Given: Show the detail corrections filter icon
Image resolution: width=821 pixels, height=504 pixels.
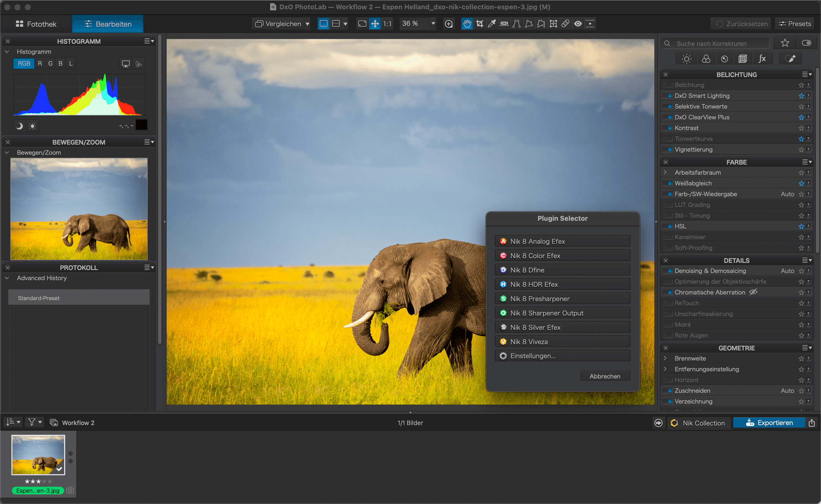Looking at the screenshot, I should [724, 59].
